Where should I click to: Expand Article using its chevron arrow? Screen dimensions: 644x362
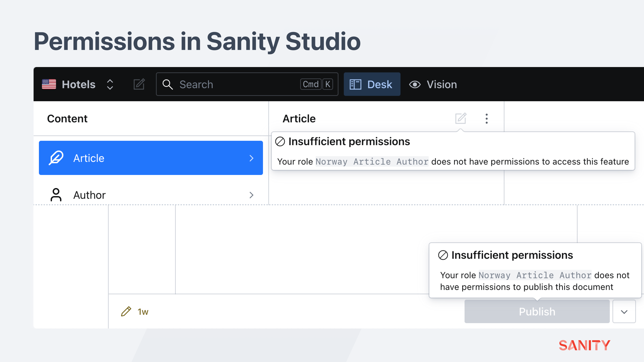tap(251, 158)
